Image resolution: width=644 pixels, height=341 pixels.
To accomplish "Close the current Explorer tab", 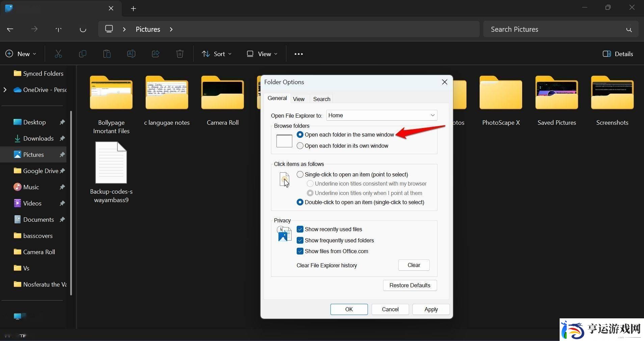I will (111, 8).
